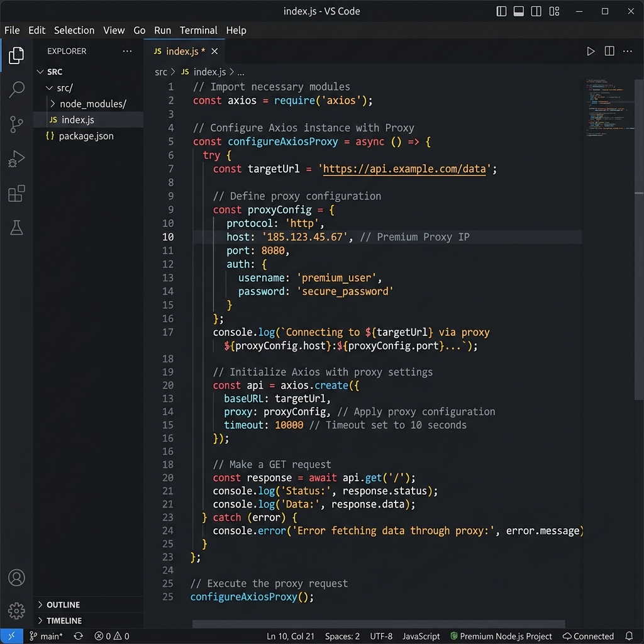The image size is (644, 644).
Task: Click the 'secure_password' string
Action: 345,292
